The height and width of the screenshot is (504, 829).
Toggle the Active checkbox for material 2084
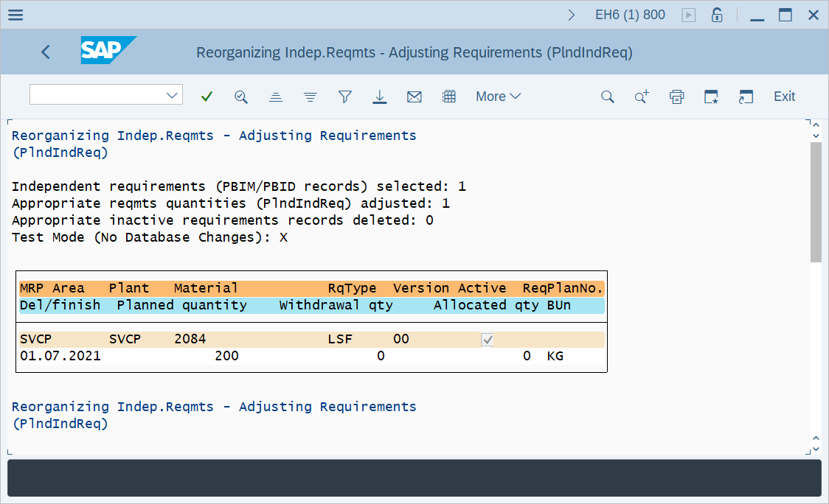pyautogui.click(x=487, y=340)
